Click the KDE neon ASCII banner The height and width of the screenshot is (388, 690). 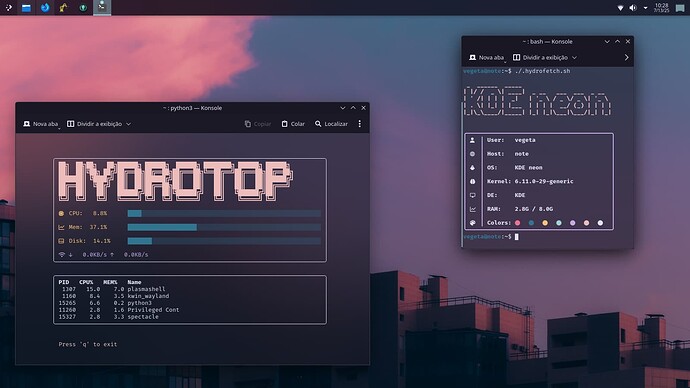pyautogui.click(x=537, y=101)
